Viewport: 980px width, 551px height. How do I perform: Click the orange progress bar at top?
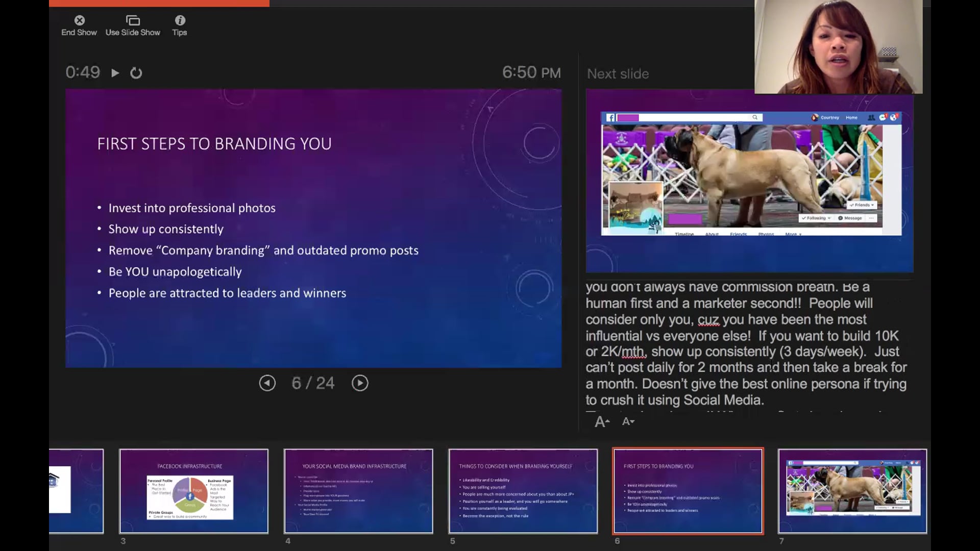point(159,3)
